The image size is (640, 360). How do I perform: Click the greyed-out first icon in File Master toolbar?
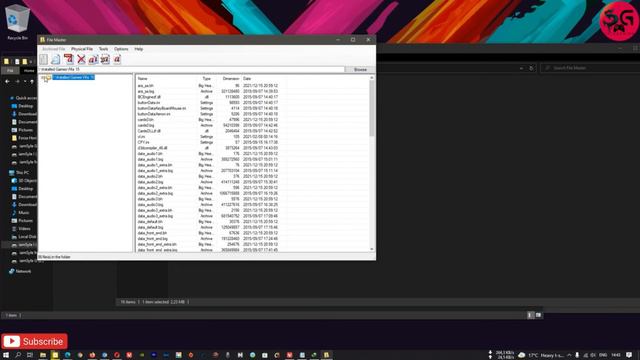pos(43,59)
